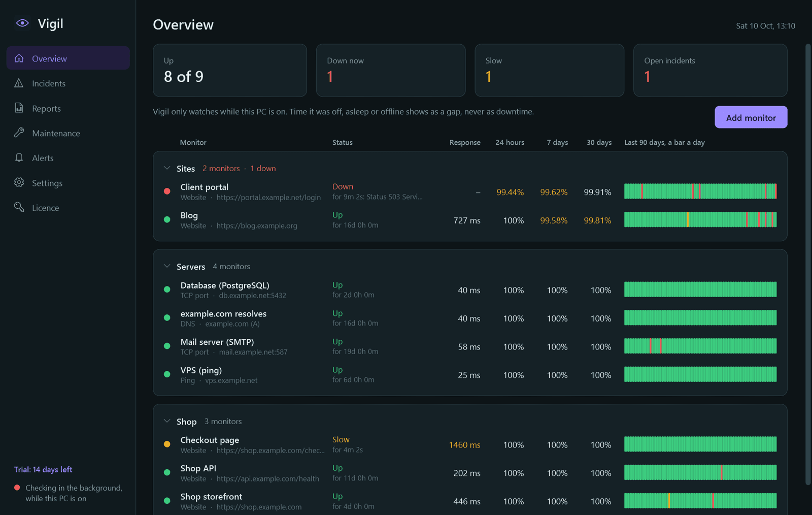Click the green status dot for Blog
The width and height of the screenshot is (812, 515).
pos(167,220)
